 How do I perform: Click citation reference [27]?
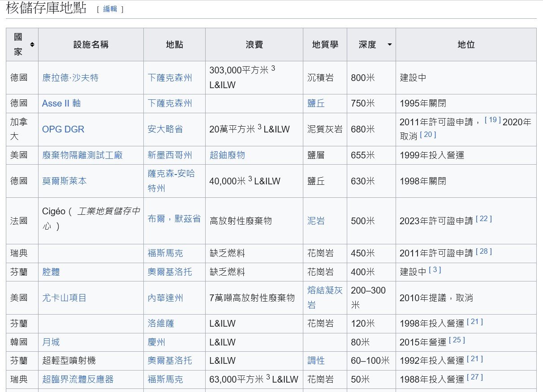pos(475,377)
